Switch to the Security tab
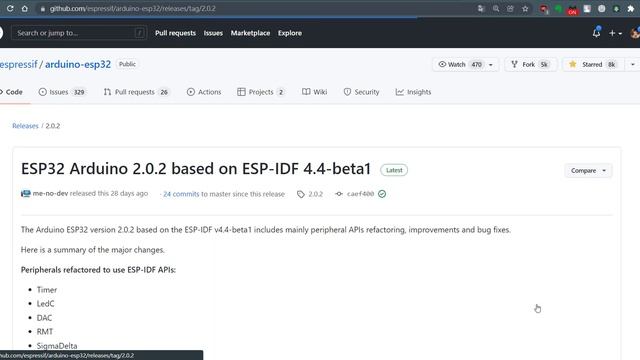The width and height of the screenshot is (640, 360). tap(361, 92)
